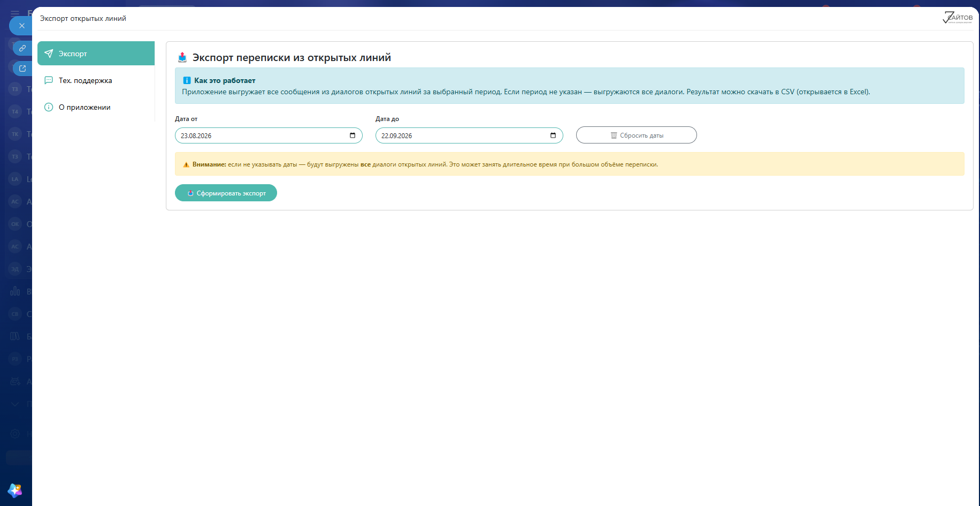Click the Дата от label
Image resolution: width=980 pixels, height=506 pixels.
pyautogui.click(x=186, y=119)
